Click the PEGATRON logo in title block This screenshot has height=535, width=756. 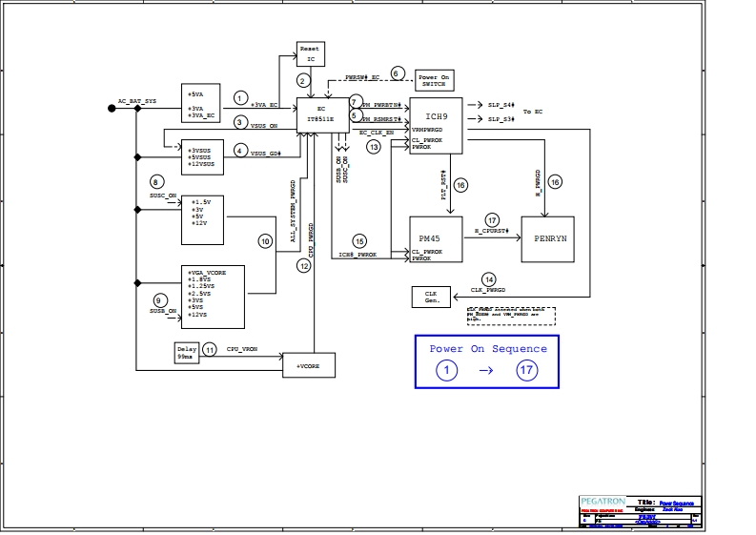coord(603,501)
